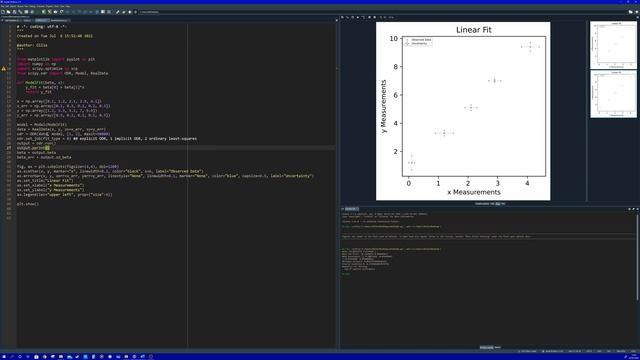This screenshot has width=640, height=360.
Task: Open the taskbar clock
Action: tap(634, 357)
